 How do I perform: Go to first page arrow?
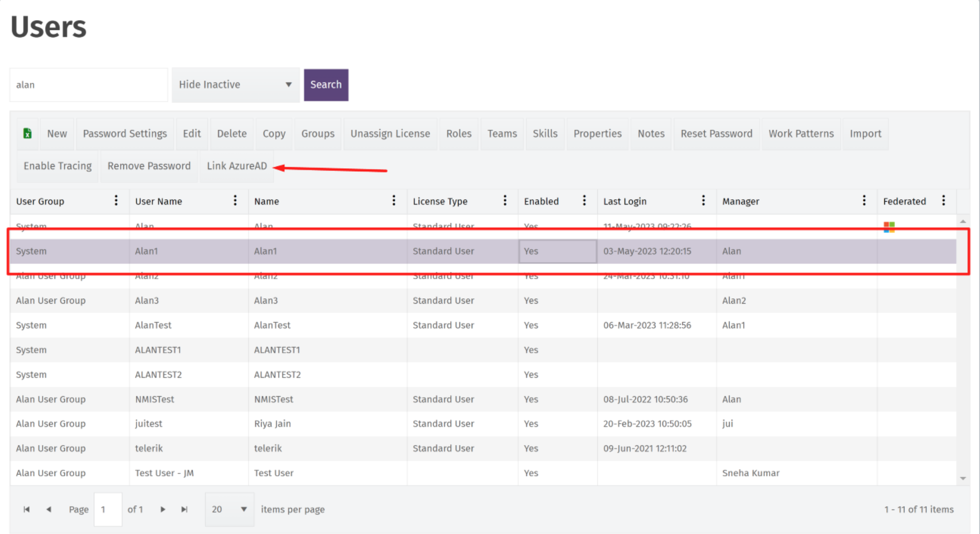tap(26, 509)
